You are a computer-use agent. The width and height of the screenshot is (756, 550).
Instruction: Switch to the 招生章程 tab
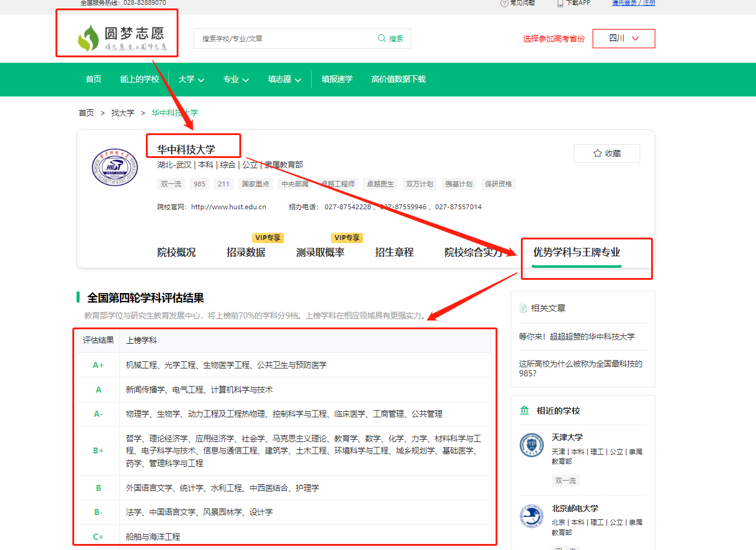394,253
